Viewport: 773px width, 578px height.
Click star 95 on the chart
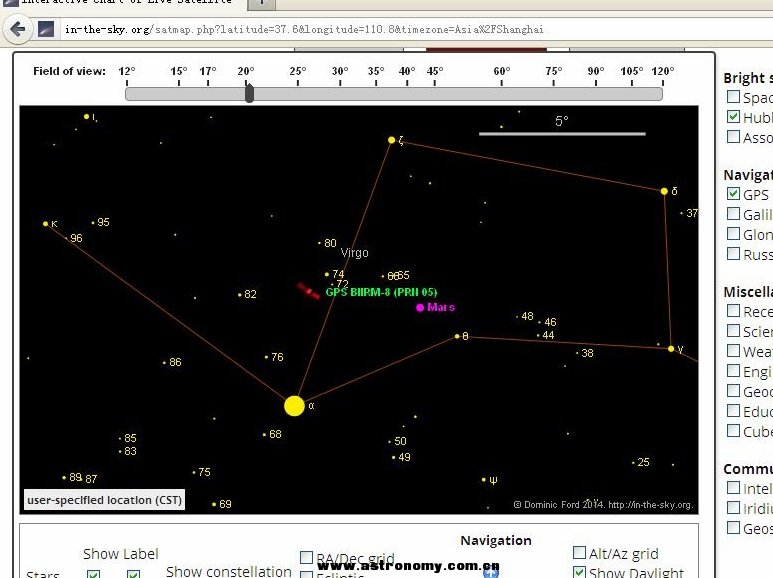[x=93, y=223]
